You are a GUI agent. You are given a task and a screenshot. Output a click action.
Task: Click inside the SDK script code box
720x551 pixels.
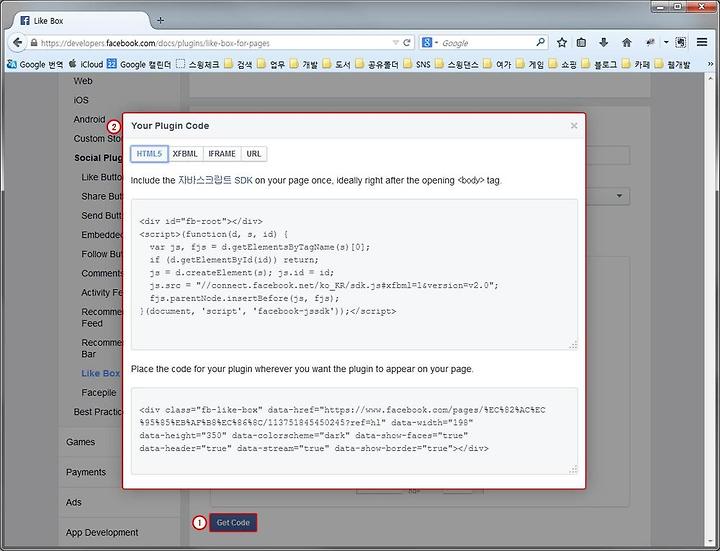pos(354,274)
